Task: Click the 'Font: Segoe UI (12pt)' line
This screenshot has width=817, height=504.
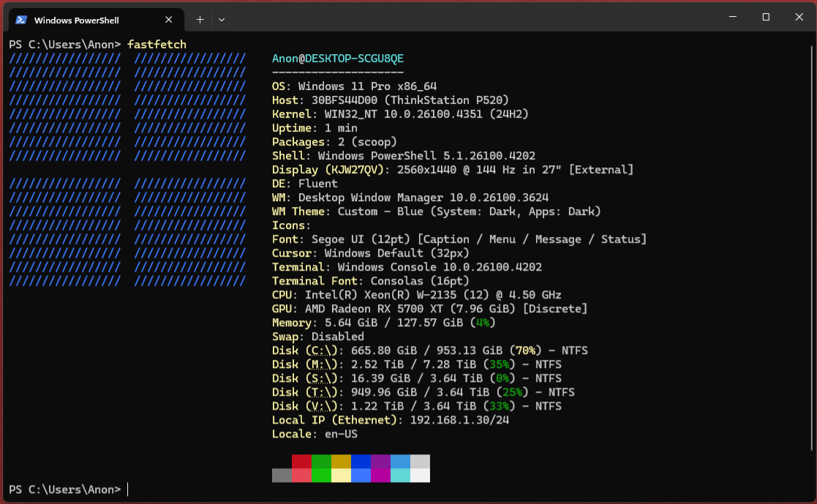Action: click(459, 239)
